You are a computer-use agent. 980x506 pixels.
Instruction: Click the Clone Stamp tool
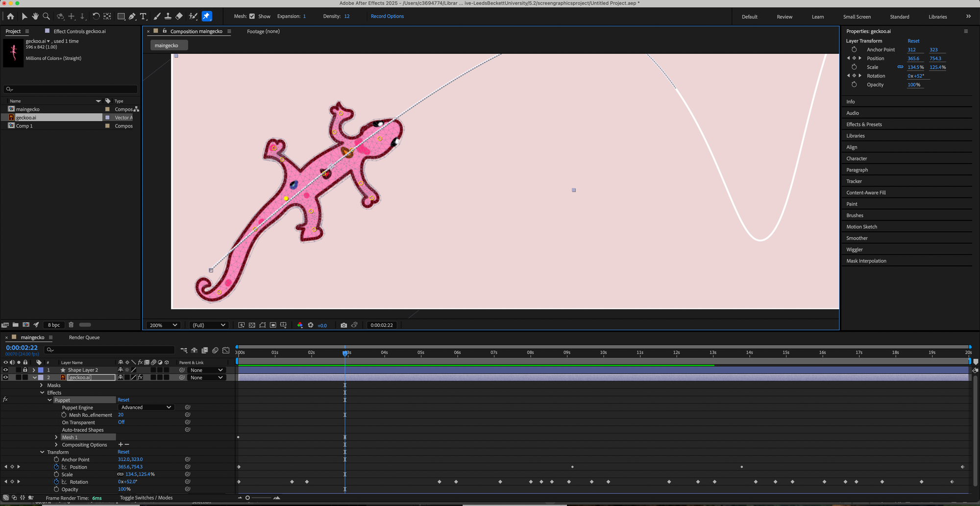click(x=168, y=16)
